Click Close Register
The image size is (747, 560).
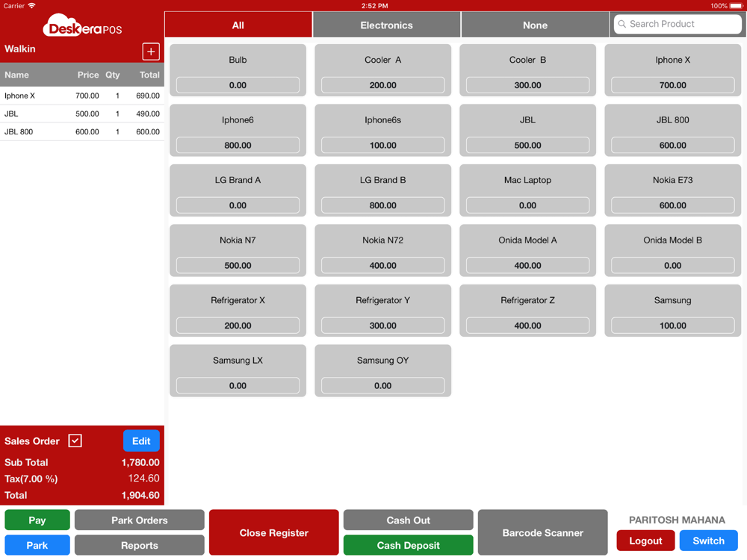click(274, 532)
